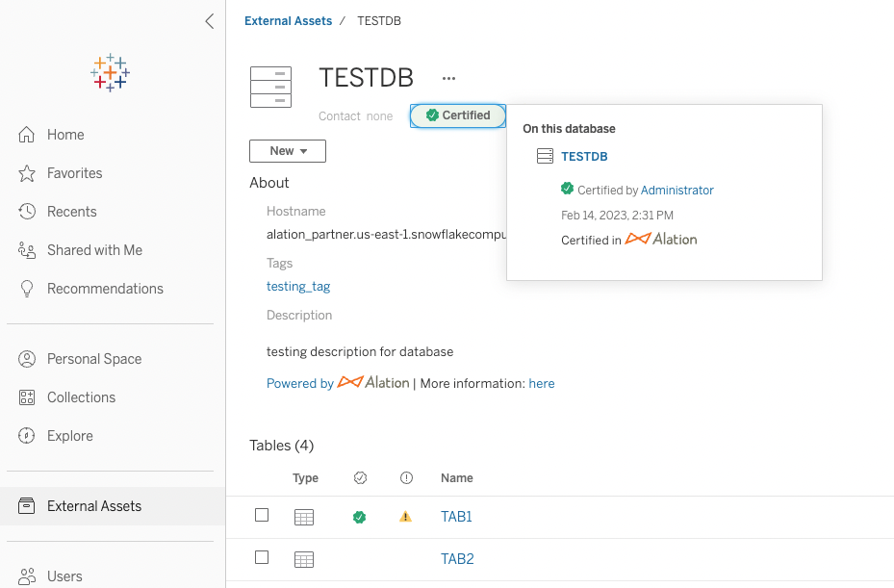Open Recents via the clock icon
Image resolution: width=894 pixels, height=588 pixels.
click(26, 212)
